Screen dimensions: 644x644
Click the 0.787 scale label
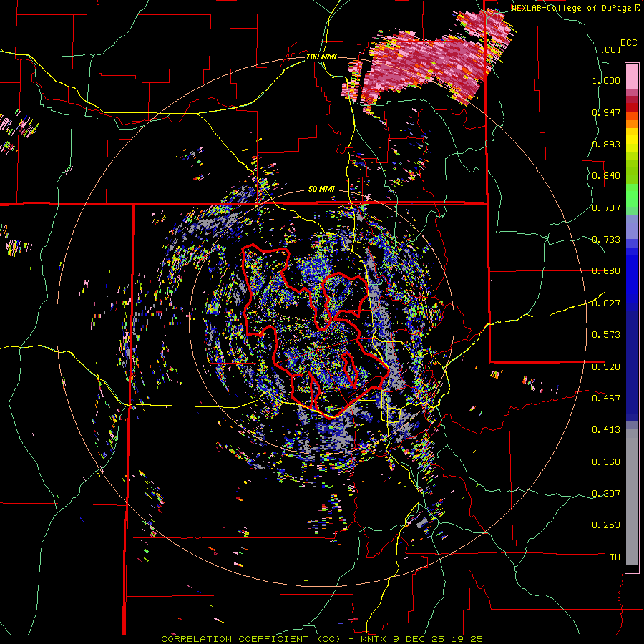click(x=606, y=208)
